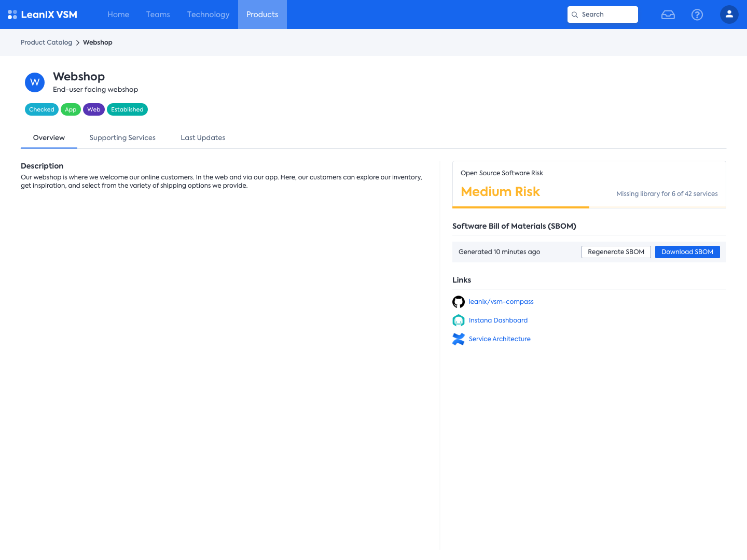
Task: Click the Webshop 'W' avatar icon
Action: pyautogui.click(x=35, y=82)
